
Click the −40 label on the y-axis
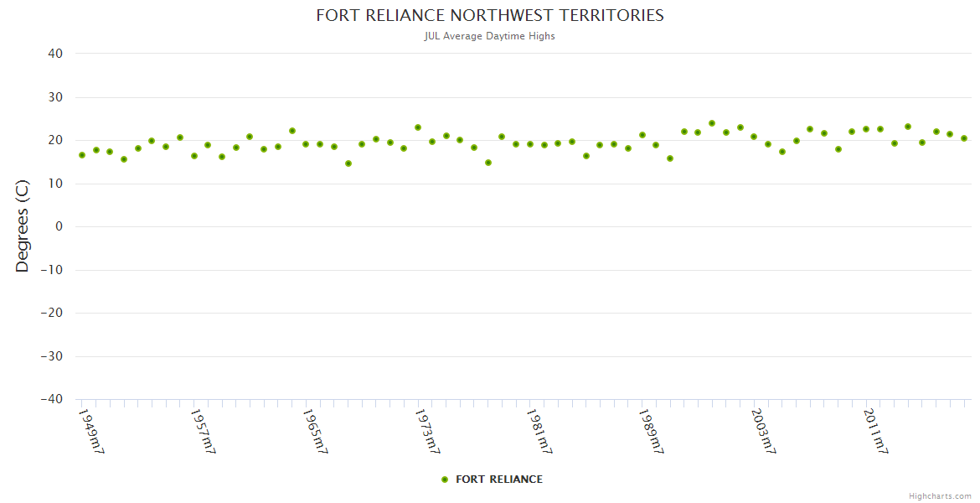click(x=51, y=400)
